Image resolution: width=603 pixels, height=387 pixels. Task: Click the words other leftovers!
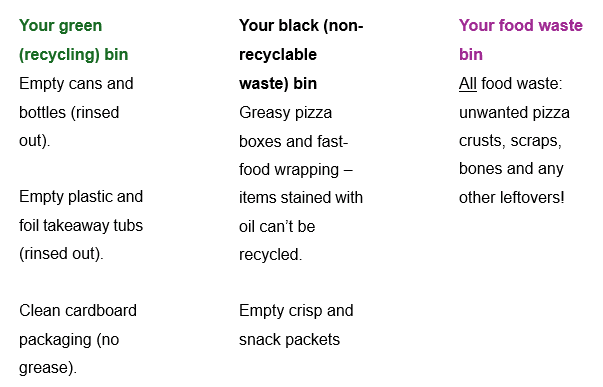[511, 197]
